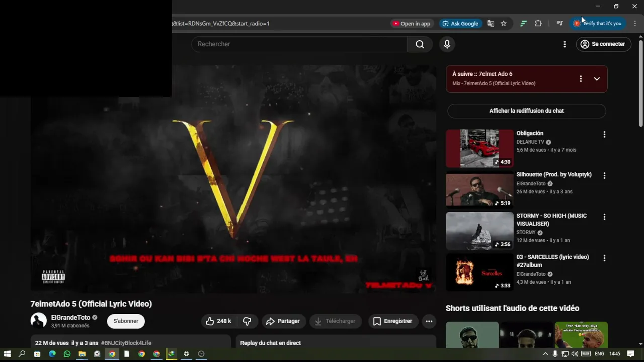This screenshot has height=362, width=644.
Task: Dislike the video with the thumbs-down icon
Action: tap(247, 321)
